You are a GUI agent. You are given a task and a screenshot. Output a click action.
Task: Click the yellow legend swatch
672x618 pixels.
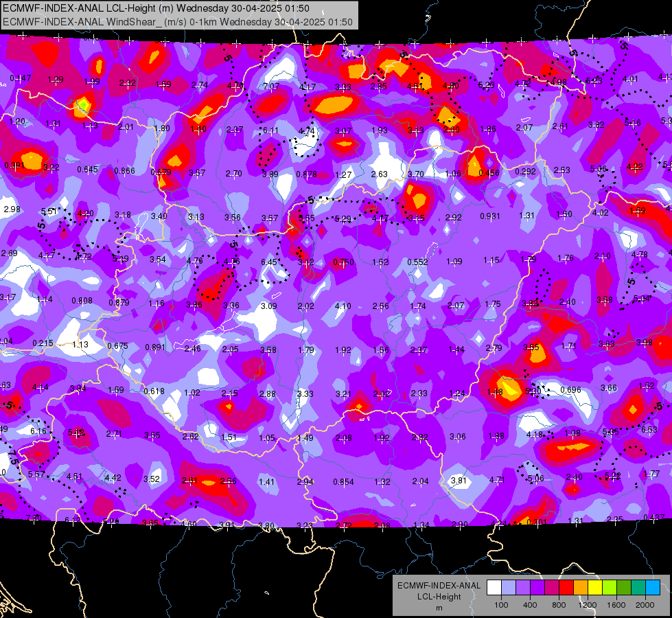click(x=595, y=587)
